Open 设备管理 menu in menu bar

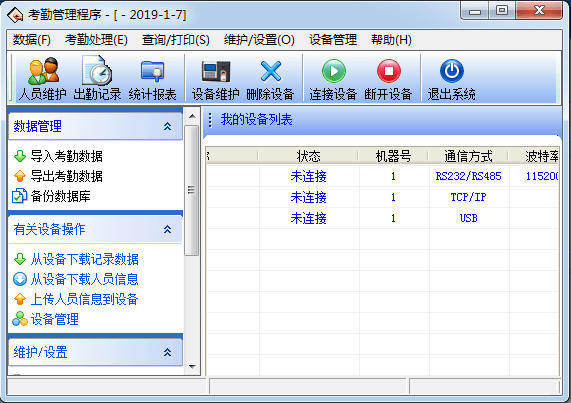point(333,40)
